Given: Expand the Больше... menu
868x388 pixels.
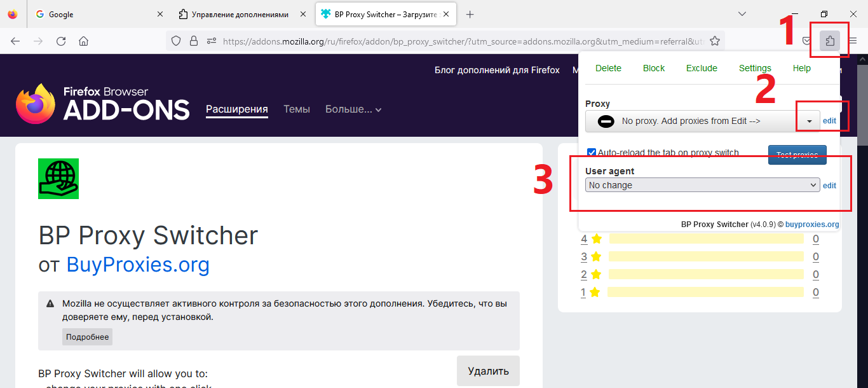Looking at the screenshot, I should pos(353,109).
